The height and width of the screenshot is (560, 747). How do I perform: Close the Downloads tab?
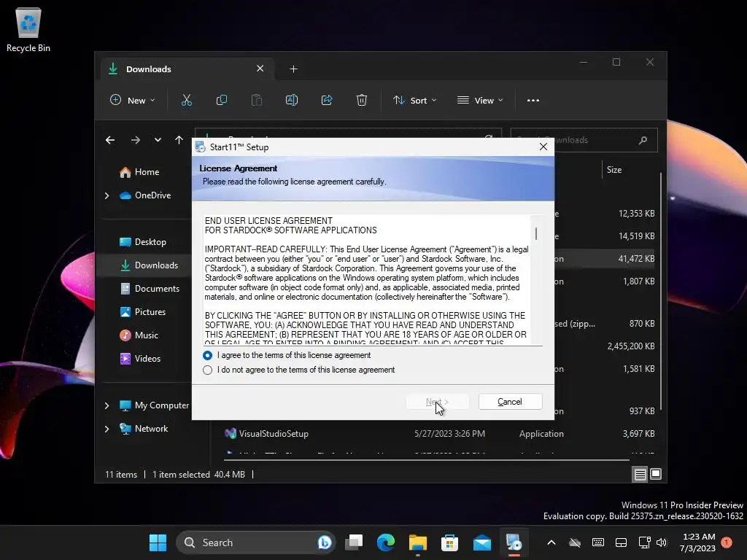(x=260, y=69)
